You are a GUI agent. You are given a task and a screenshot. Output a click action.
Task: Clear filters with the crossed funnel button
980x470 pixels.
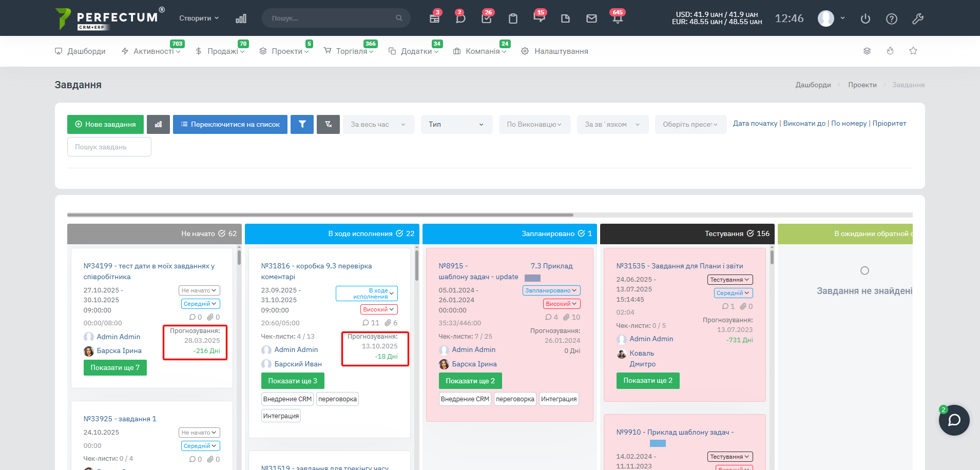[x=328, y=124]
